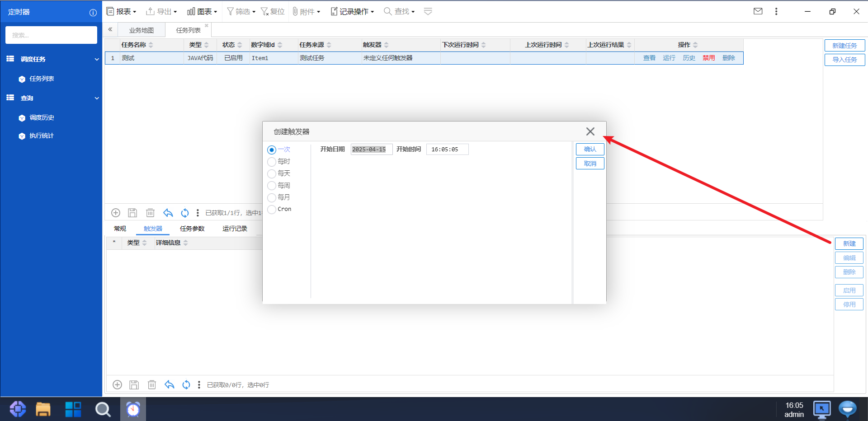The width and height of the screenshot is (868, 421).
Task: Switch to the 运行记录 detail tab
Action: click(x=235, y=229)
